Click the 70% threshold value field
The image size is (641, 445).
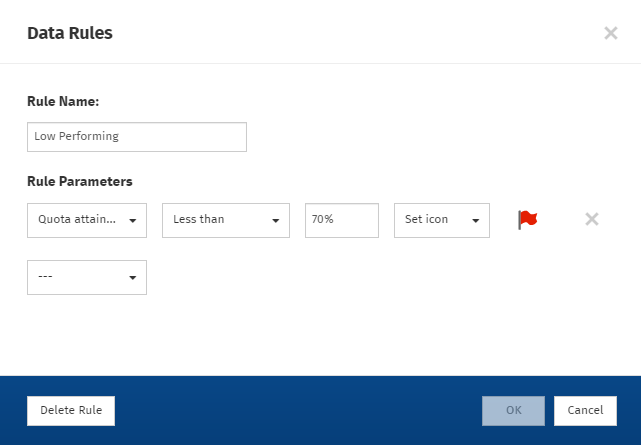pyautogui.click(x=341, y=220)
